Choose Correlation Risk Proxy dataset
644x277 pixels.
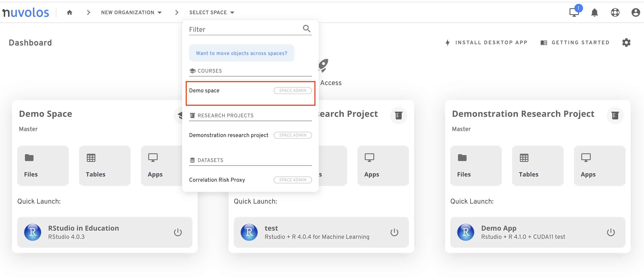250,180
